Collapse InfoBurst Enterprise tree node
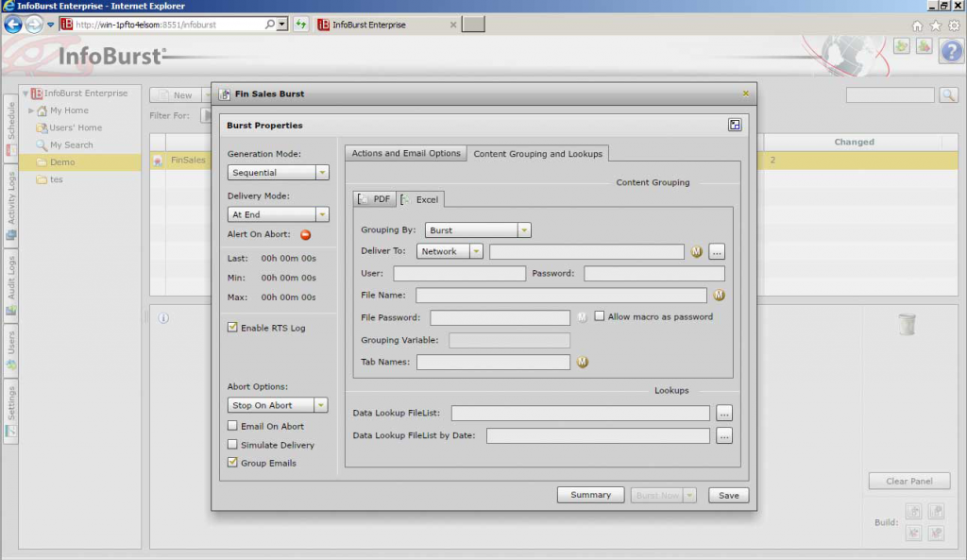The height and width of the screenshot is (560, 967). coord(25,93)
